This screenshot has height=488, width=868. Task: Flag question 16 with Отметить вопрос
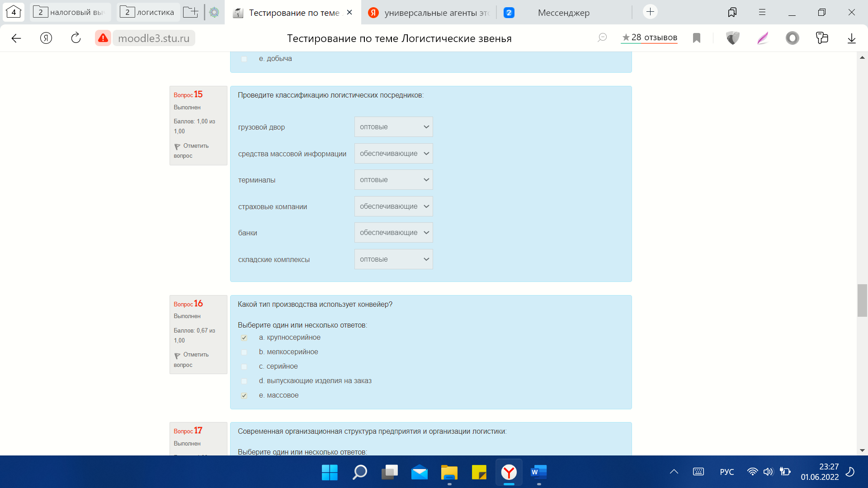click(x=191, y=360)
